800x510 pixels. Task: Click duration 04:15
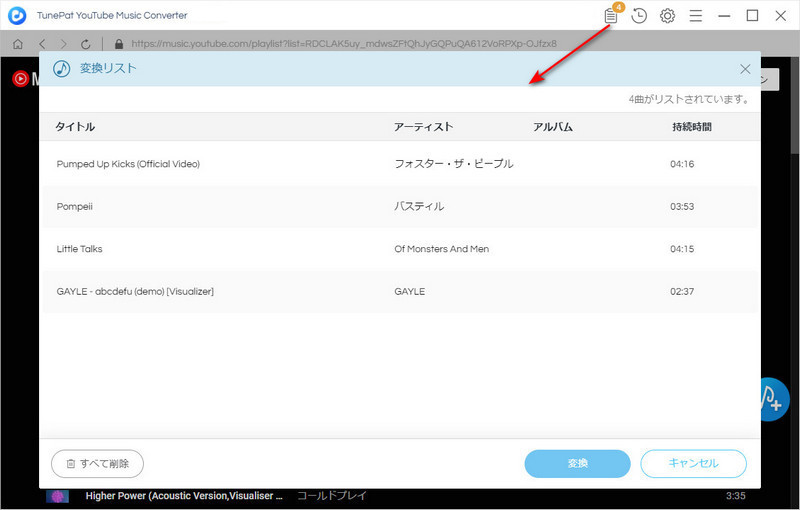(x=682, y=249)
